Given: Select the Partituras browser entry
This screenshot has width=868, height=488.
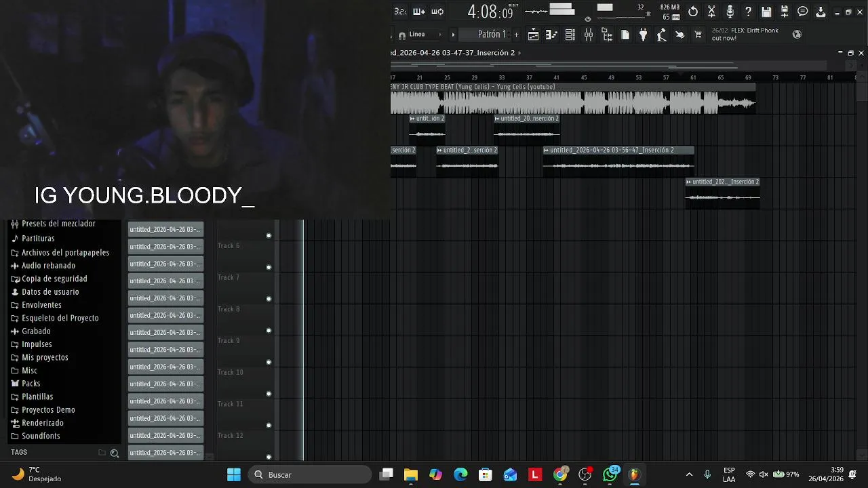Looking at the screenshot, I should coord(33,239).
